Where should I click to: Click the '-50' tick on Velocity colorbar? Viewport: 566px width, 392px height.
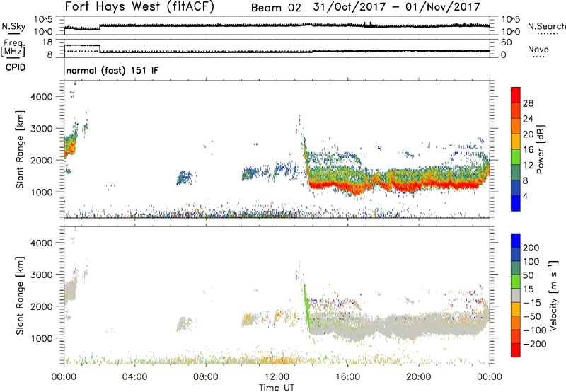tap(532, 316)
